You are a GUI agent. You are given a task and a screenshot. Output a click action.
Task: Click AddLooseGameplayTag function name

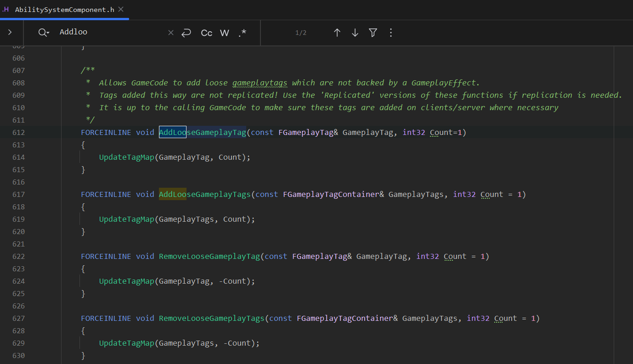pyautogui.click(x=203, y=132)
